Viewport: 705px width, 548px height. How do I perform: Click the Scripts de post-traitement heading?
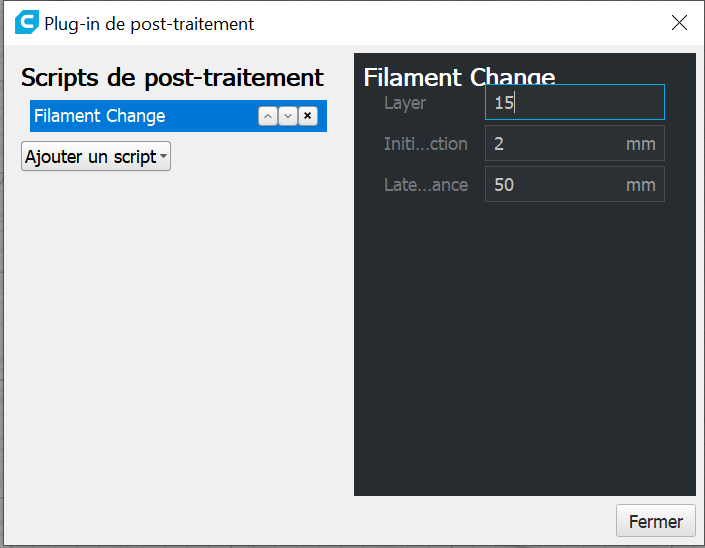tap(172, 78)
